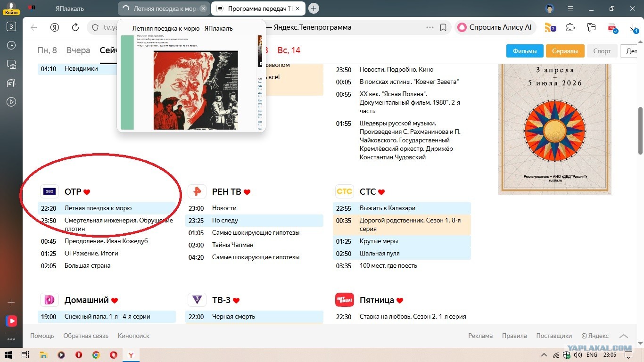The height and width of the screenshot is (362, 644).
Task: Jump to page top with footer chevron
Action: [624, 336]
